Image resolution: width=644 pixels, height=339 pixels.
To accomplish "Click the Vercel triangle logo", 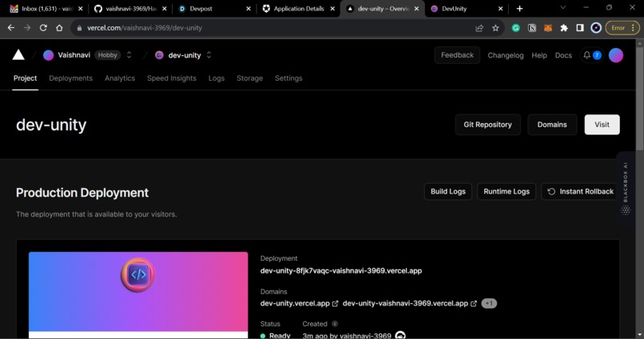I will (18, 55).
